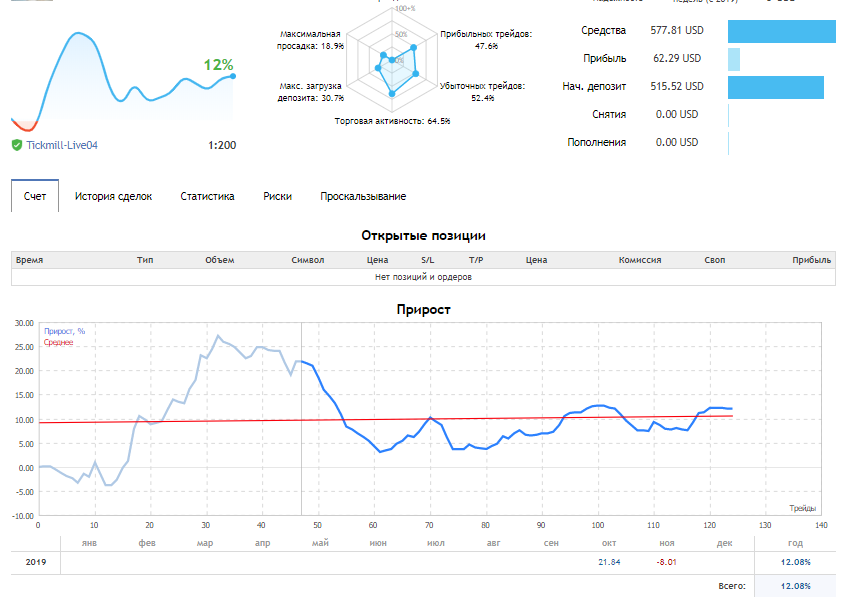Switch to the Статистика tab

(x=207, y=196)
